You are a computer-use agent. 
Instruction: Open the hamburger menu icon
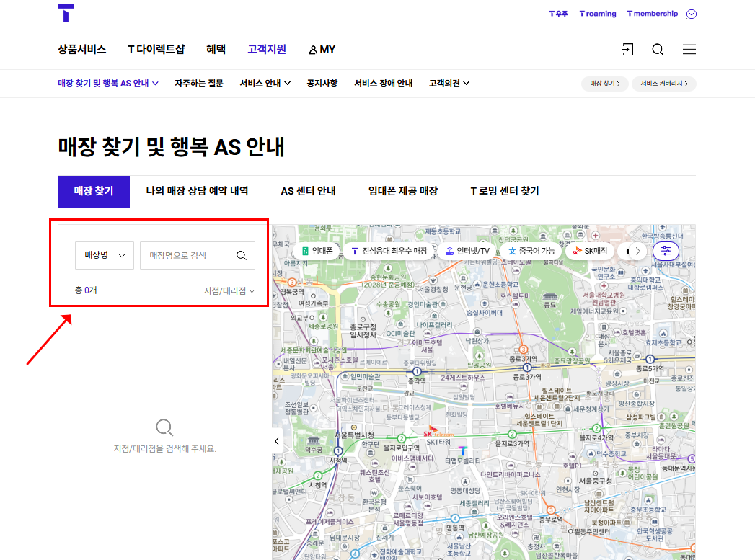pos(689,49)
